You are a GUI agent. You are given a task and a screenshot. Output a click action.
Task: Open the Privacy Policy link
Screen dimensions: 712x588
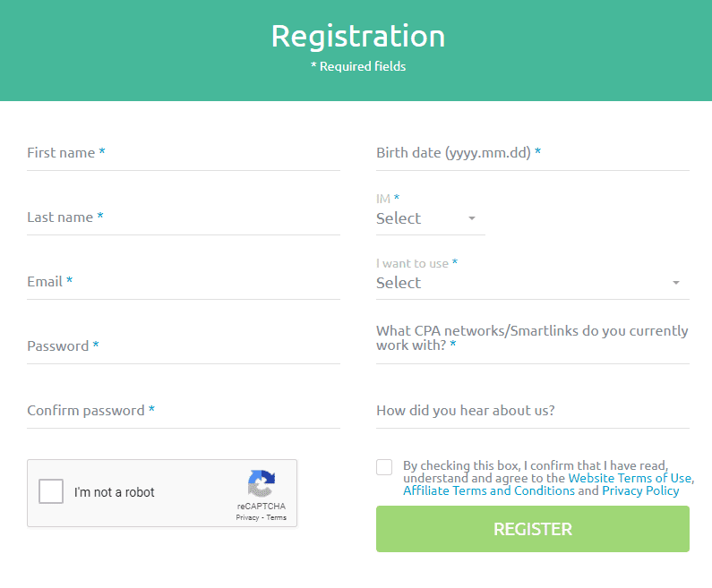640,491
